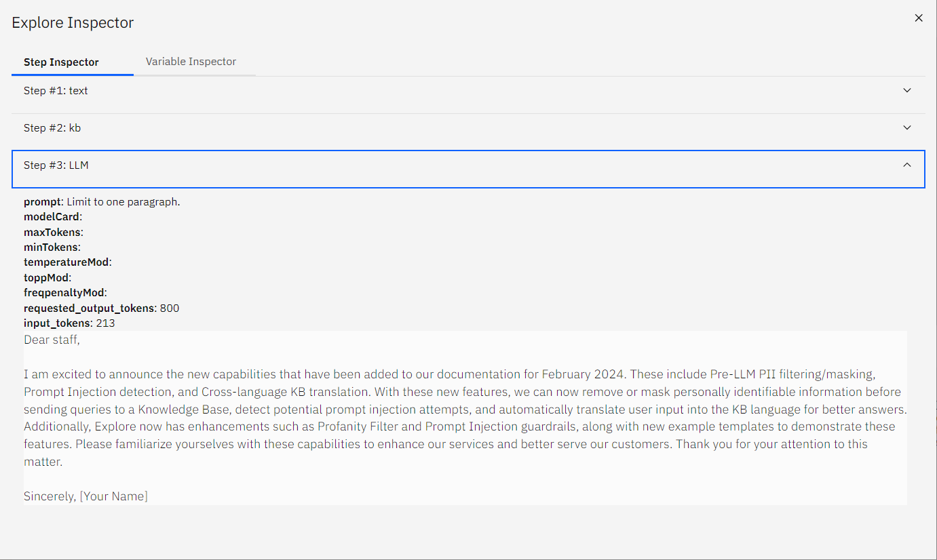Image resolution: width=937 pixels, height=560 pixels.
Task: Collapse Step #3 LLM with the up chevron
Action: pyautogui.click(x=907, y=165)
